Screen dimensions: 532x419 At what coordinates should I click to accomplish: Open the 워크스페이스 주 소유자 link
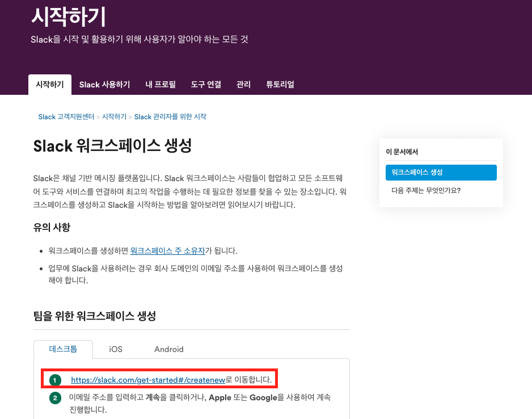coord(168,251)
